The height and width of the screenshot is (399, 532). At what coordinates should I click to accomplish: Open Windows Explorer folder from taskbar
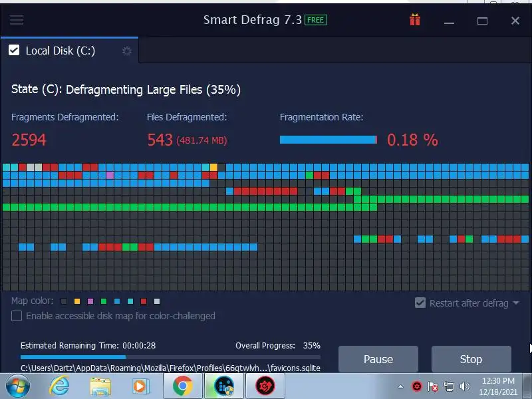[x=100, y=386]
